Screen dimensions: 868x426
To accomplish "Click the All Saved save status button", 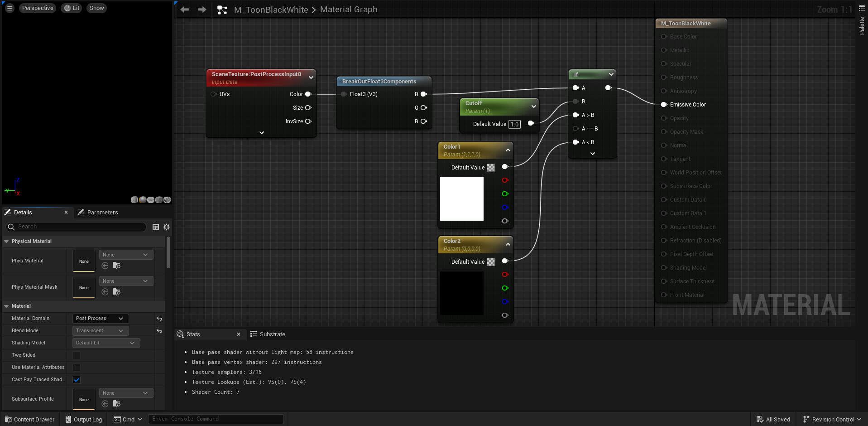I will click(774, 419).
